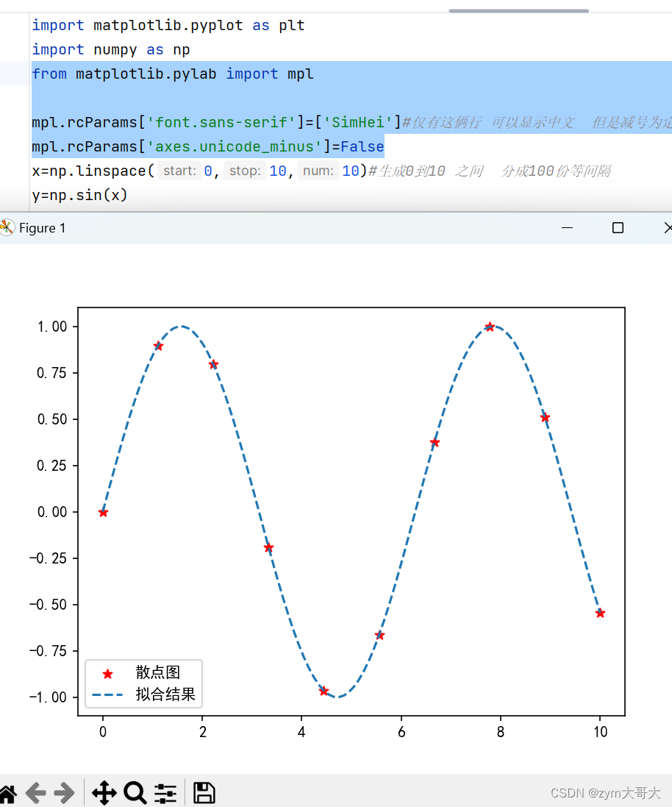Reset the plot to the home view

(x=7, y=792)
